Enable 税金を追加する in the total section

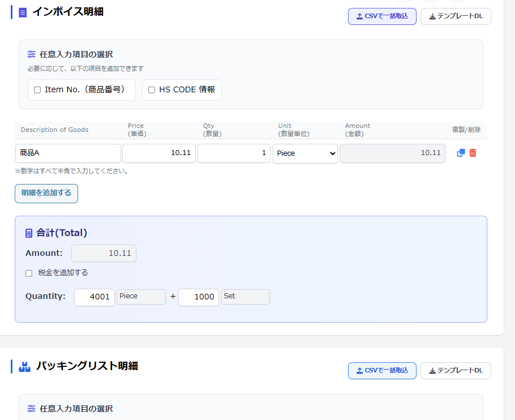(28, 273)
